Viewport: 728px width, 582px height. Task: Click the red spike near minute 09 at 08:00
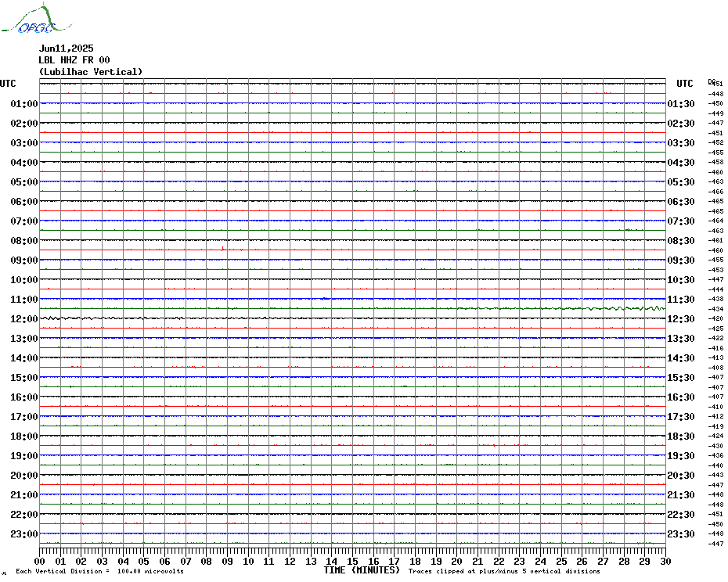click(223, 249)
